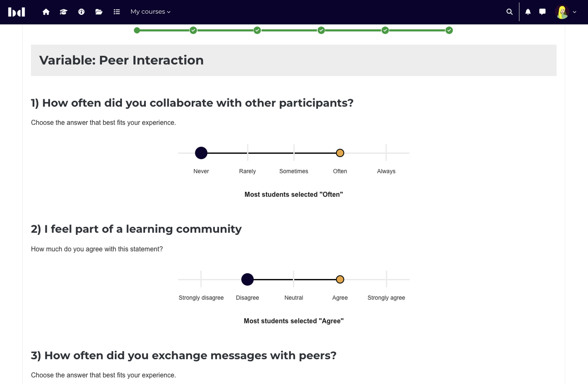Open the messages chat bubble icon
The image size is (588, 384).
point(542,12)
